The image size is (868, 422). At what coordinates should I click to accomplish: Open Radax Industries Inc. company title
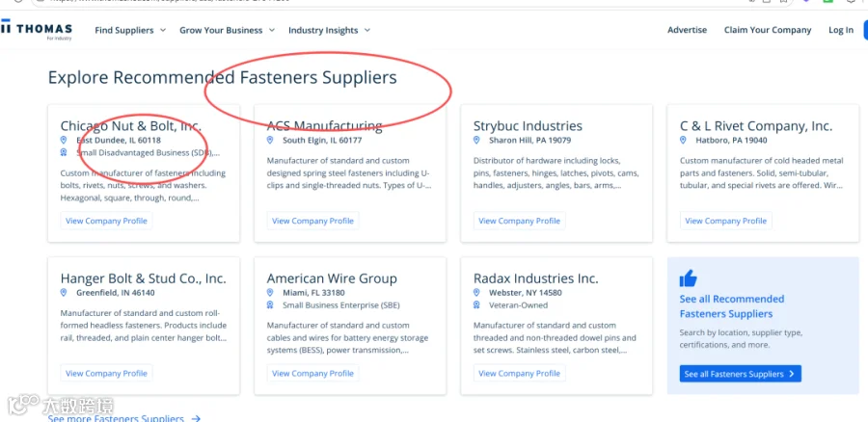[x=536, y=278]
